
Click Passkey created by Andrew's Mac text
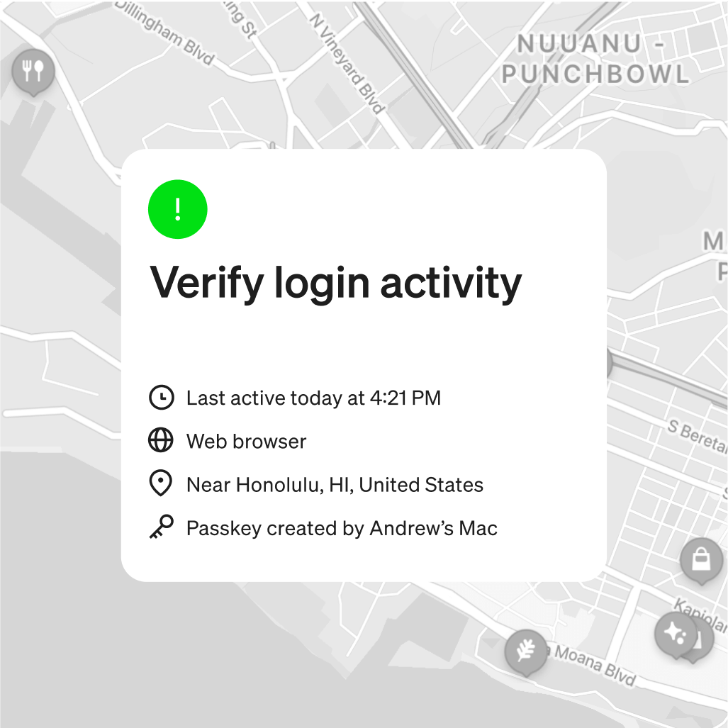point(342,528)
